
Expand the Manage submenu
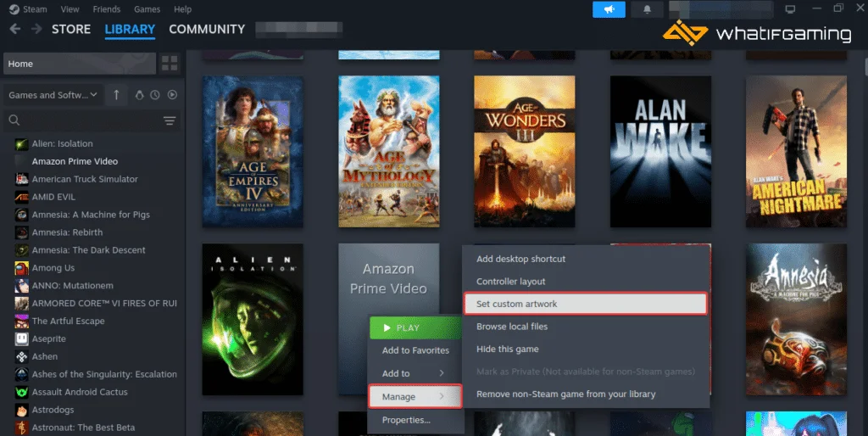coord(414,396)
